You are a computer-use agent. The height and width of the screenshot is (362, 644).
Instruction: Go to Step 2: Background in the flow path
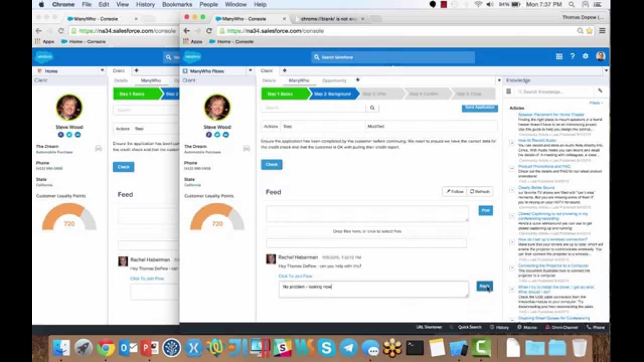coord(332,94)
